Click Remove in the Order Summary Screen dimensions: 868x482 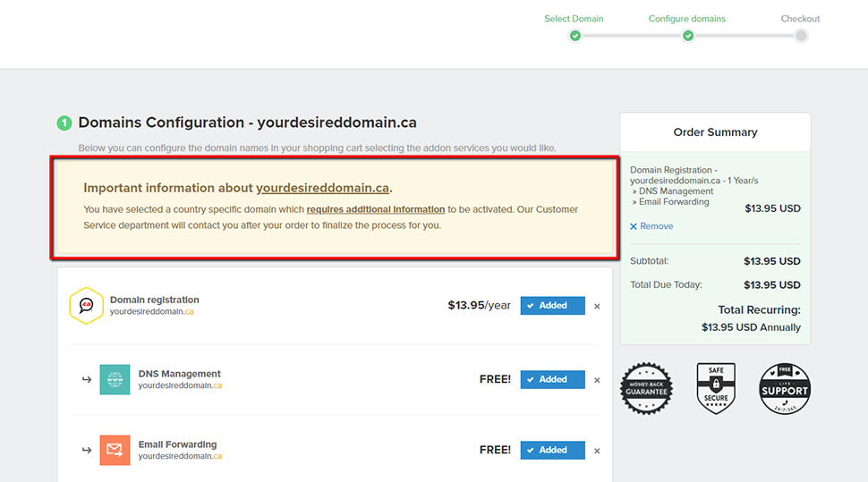pos(651,226)
